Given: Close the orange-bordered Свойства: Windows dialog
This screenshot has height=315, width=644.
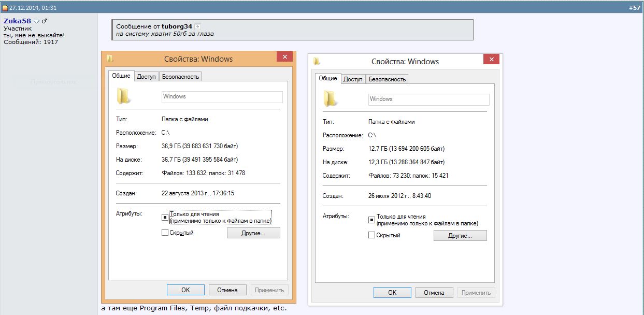Looking at the screenshot, I should (x=284, y=58).
